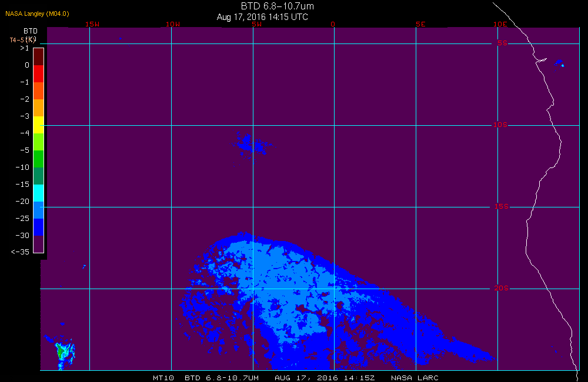Click the '-30' legend value
This screenshot has width=588, height=382.
pos(22,236)
